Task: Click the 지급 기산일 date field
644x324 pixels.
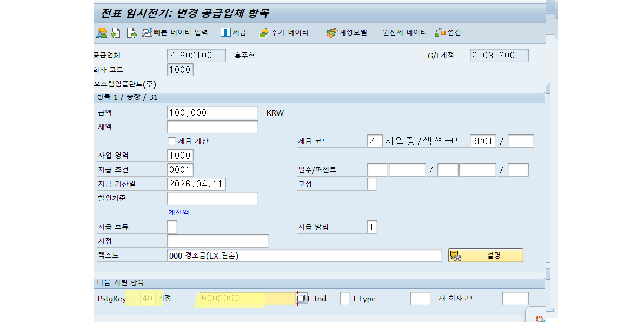Action: coord(196,184)
